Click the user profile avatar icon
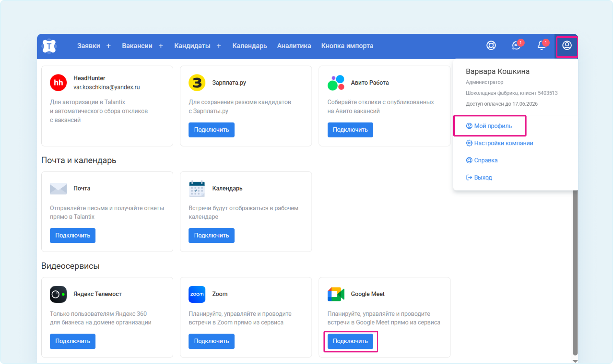 pyautogui.click(x=567, y=45)
